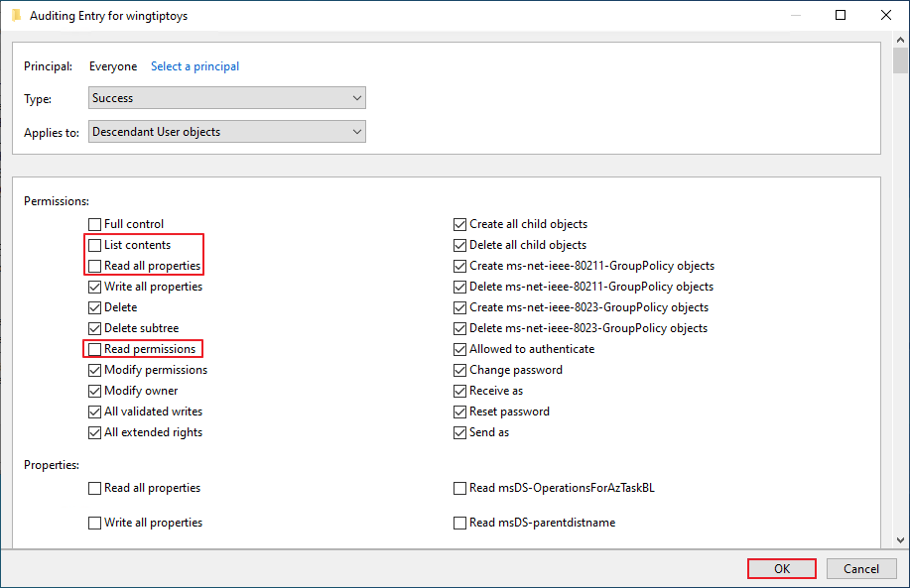Check Read all properties under Properties
The image size is (910, 588).
tap(94, 488)
